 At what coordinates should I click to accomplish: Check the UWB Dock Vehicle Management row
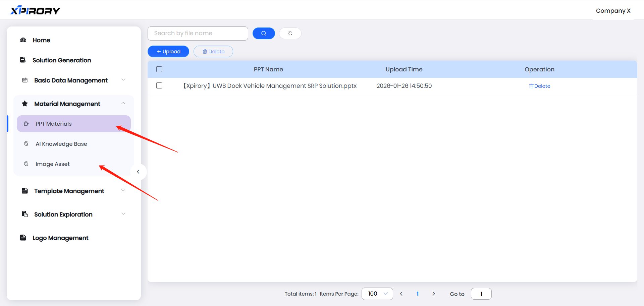click(x=159, y=86)
